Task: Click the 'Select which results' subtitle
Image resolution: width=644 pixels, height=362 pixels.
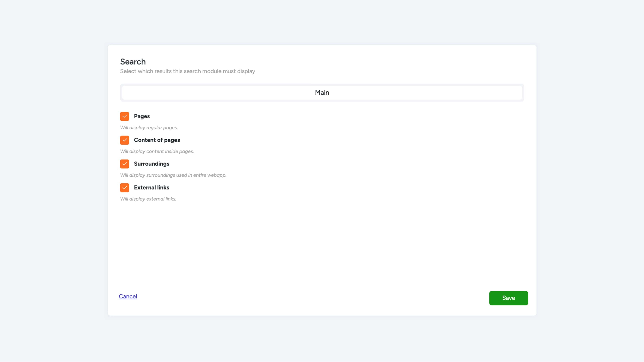Action: tap(187, 71)
